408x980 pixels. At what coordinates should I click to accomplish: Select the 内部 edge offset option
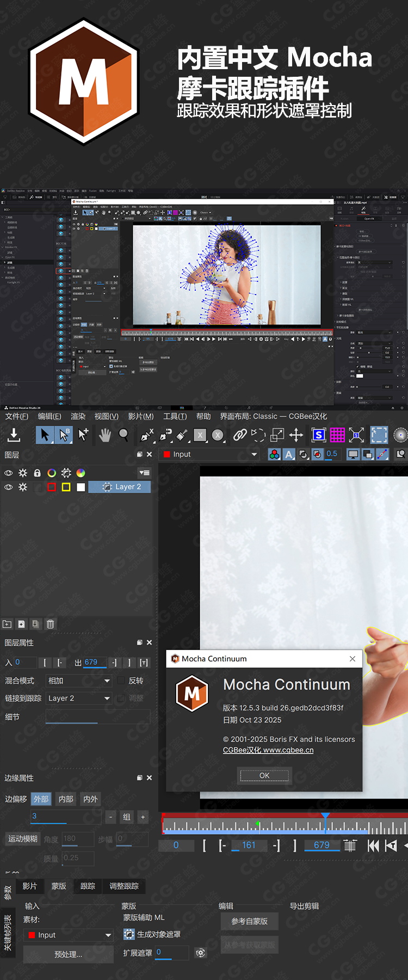tap(66, 799)
